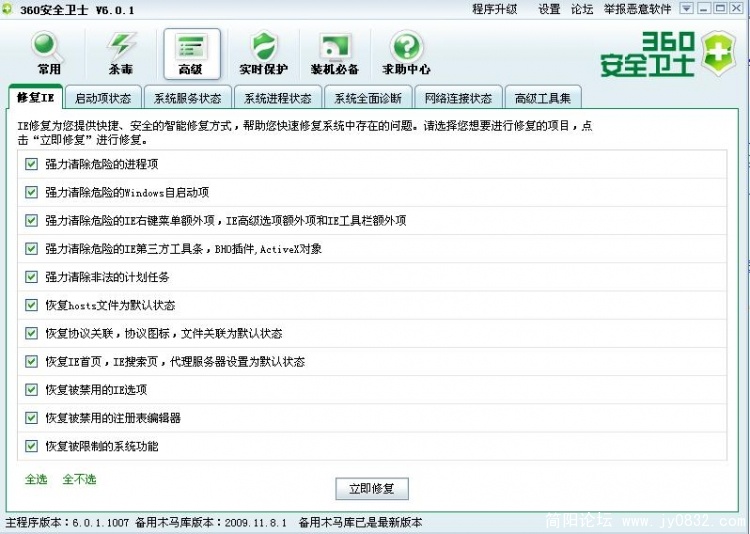
Task: Toggle 恢复被限制的系统功能 checkbox
Action: pyautogui.click(x=32, y=446)
